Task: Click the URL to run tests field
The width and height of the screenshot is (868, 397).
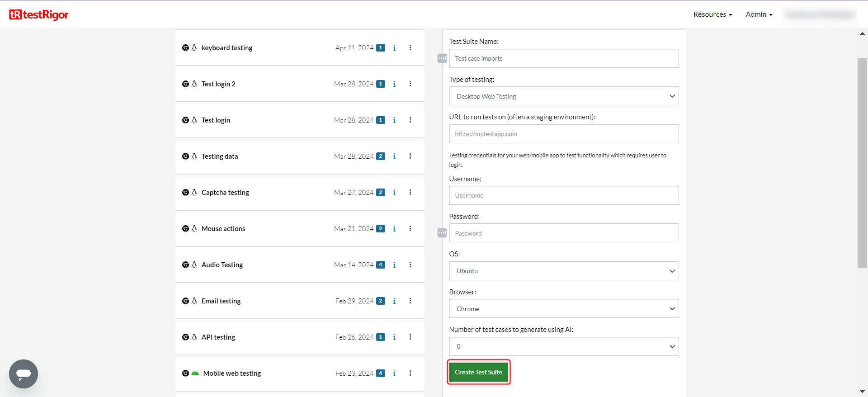Action: [564, 134]
